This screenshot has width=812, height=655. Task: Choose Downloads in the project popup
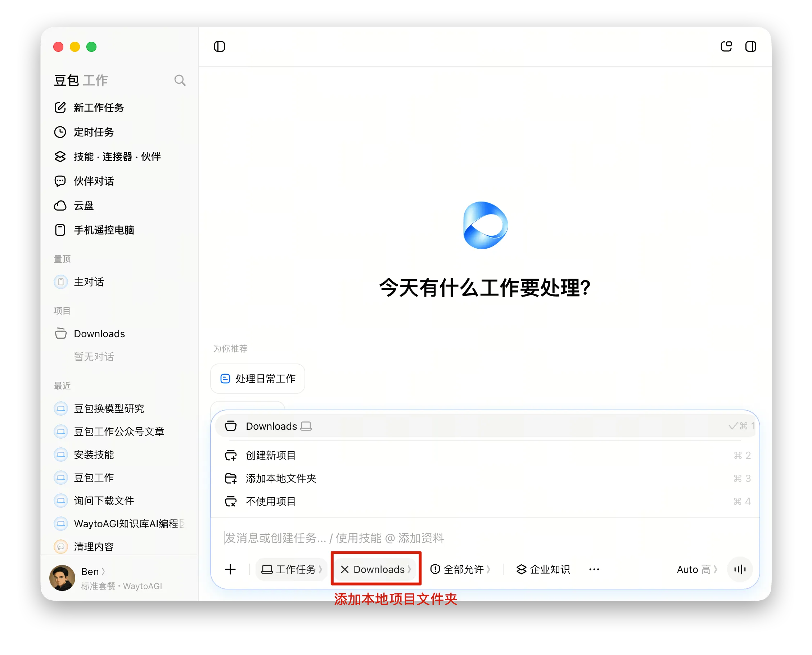[x=485, y=426]
